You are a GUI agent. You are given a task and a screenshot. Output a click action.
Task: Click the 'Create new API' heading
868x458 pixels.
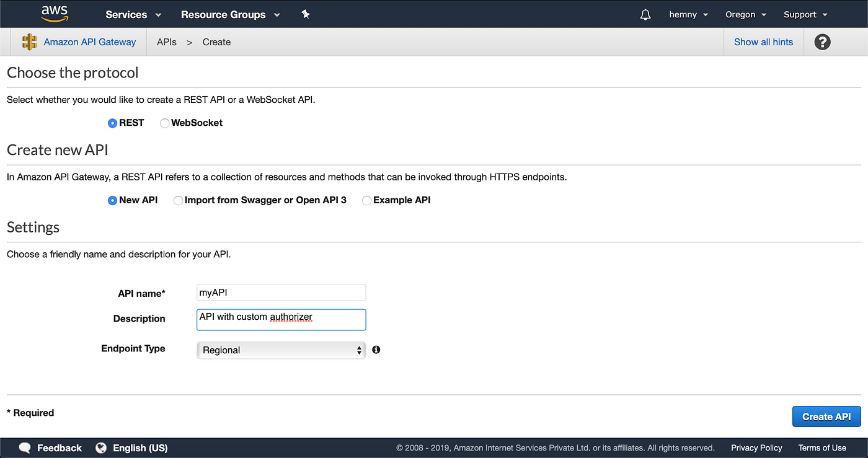(58, 150)
